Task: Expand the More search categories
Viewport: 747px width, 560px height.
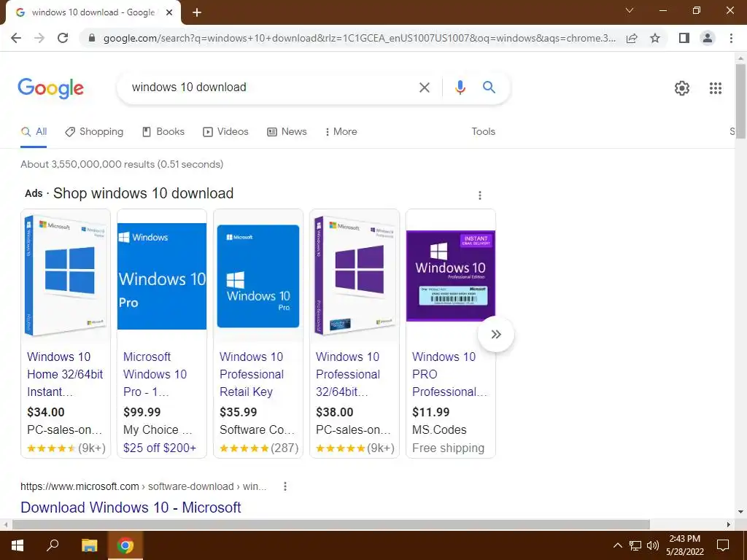Action: 341,132
